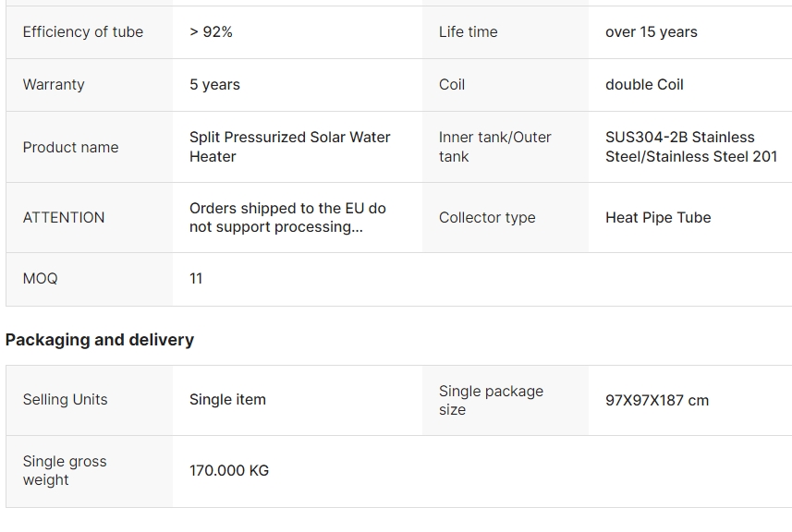Image resolution: width=792 pixels, height=532 pixels.
Task: Select the '170.000 KG' weight value
Action: tap(229, 471)
